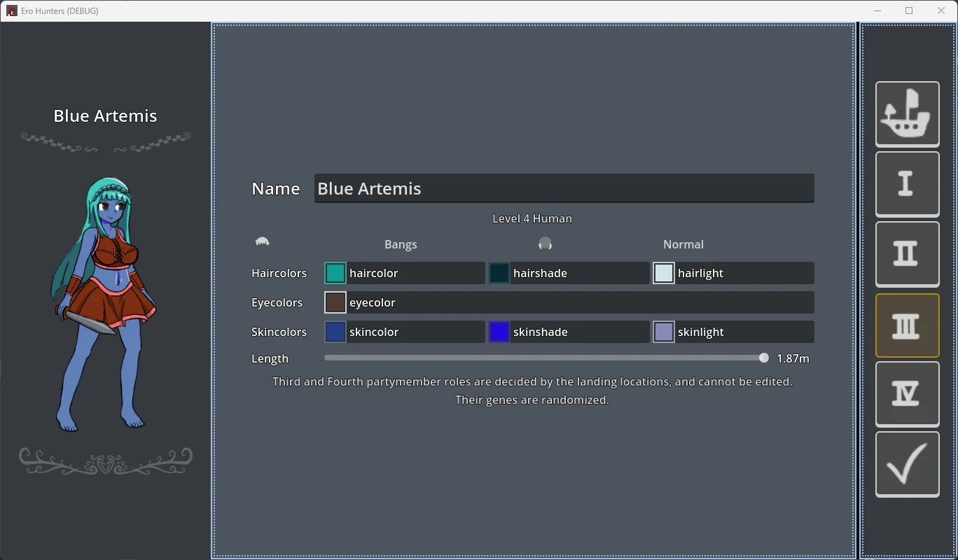Open the hairshade dark swatch

(499, 273)
